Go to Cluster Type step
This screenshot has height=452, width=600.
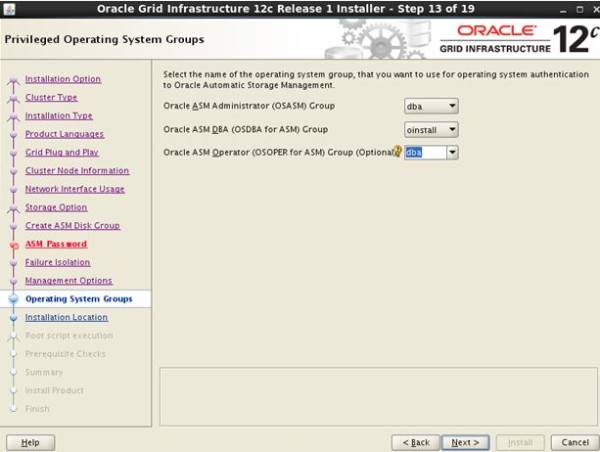click(51, 97)
